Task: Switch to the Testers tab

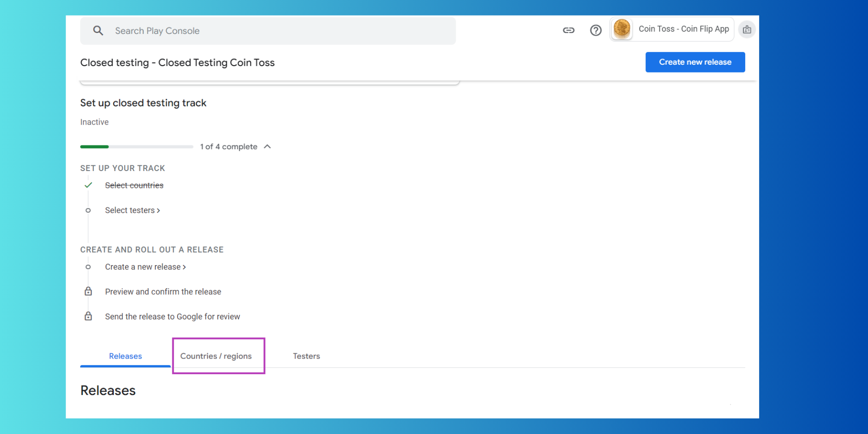Action: tap(306, 356)
